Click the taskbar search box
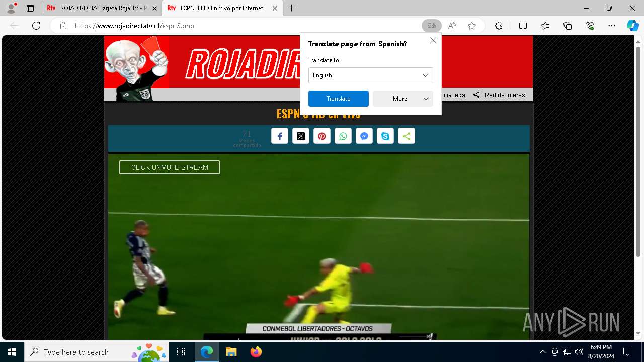The height and width of the screenshot is (362, 644). [x=98, y=352]
